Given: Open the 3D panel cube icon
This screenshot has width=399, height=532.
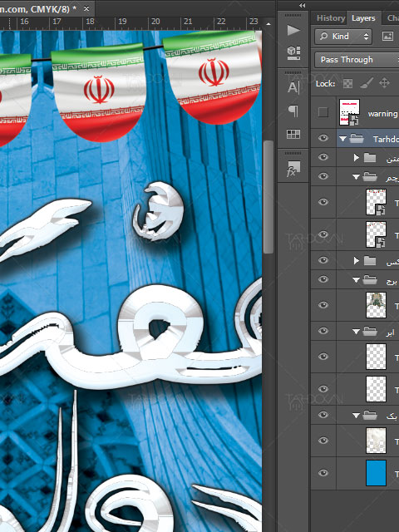Looking at the screenshot, I should pyautogui.click(x=293, y=52).
